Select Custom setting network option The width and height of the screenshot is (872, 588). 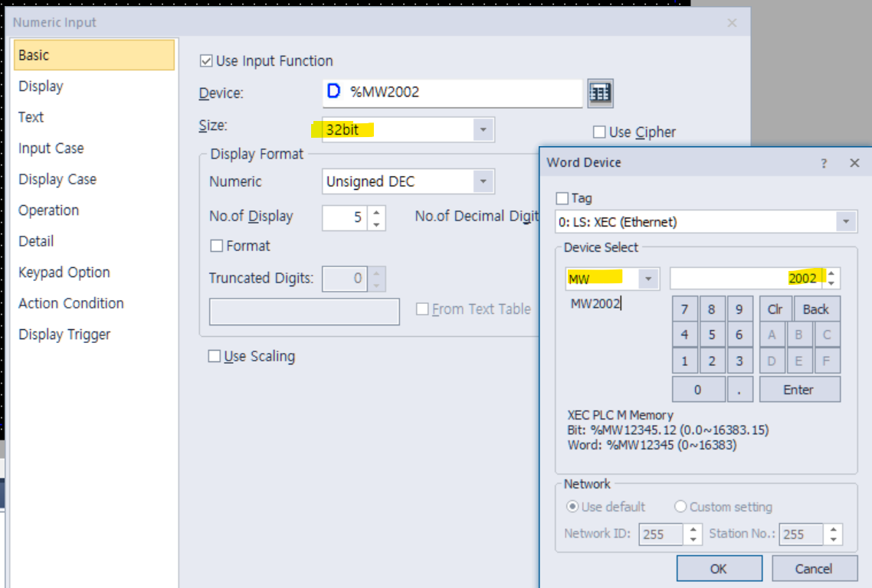click(x=680, y=506)
